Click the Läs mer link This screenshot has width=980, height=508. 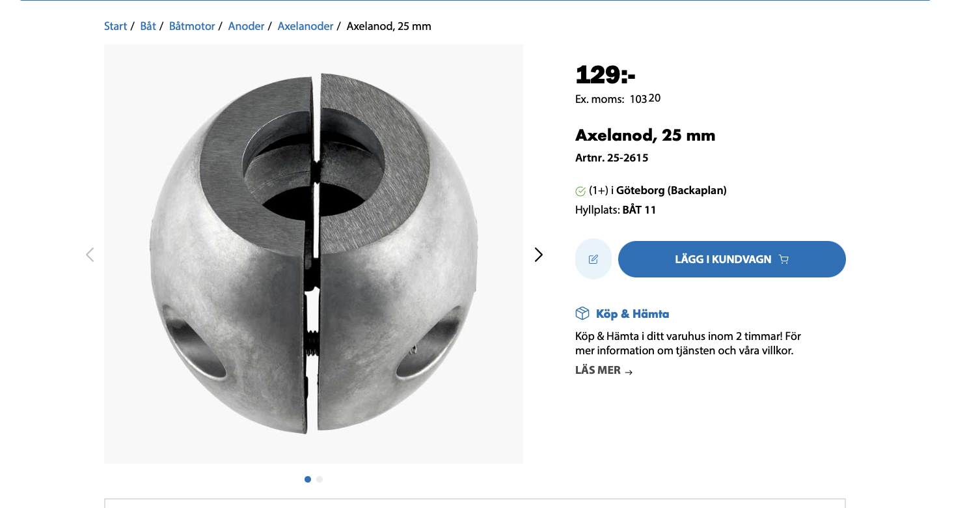(x=598, y=371)
